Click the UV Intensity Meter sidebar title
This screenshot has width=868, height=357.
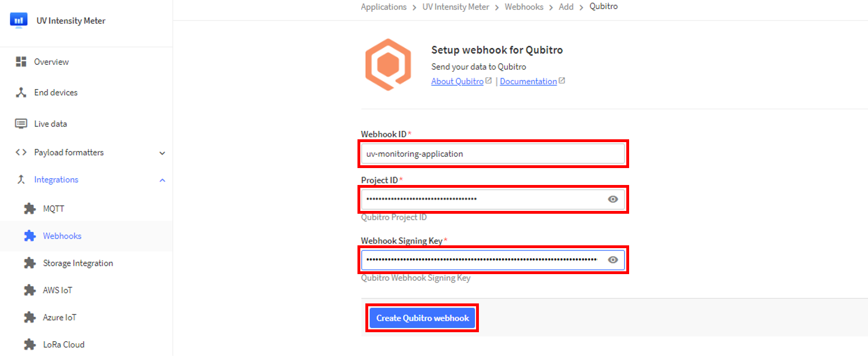pyautogui.click(x=71, y=21)
